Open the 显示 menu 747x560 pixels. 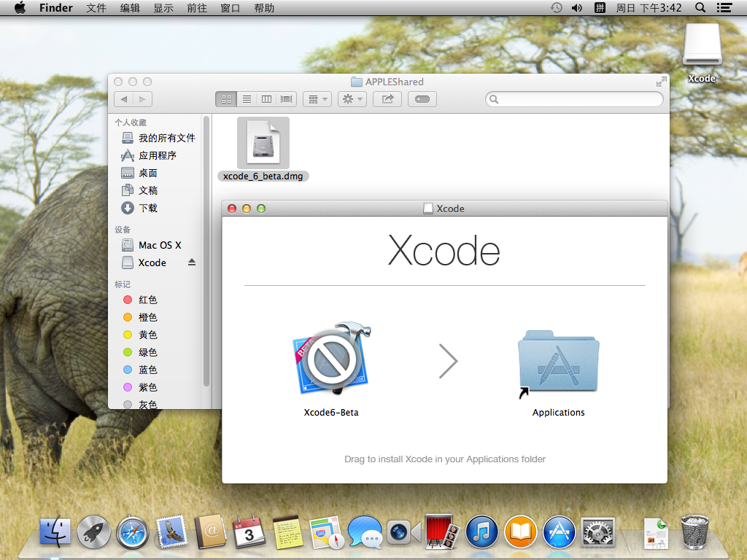click(163, 7)
